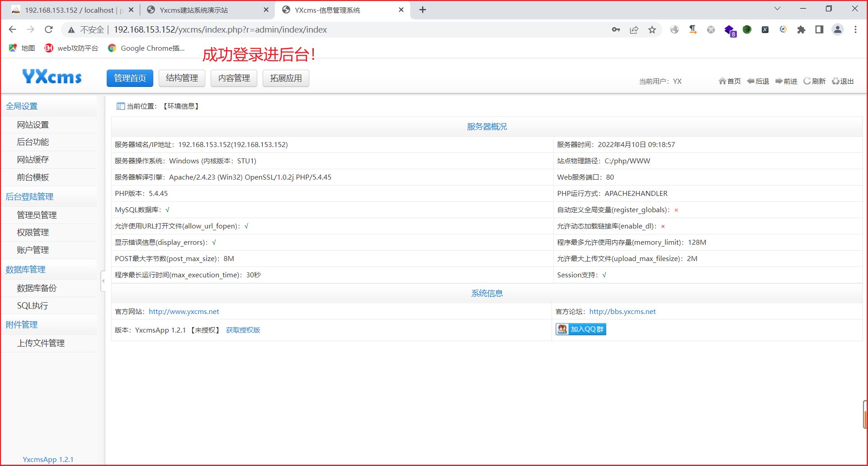
Task: Open 权限管理 in the sidebar
Action: tap(33, 233)
